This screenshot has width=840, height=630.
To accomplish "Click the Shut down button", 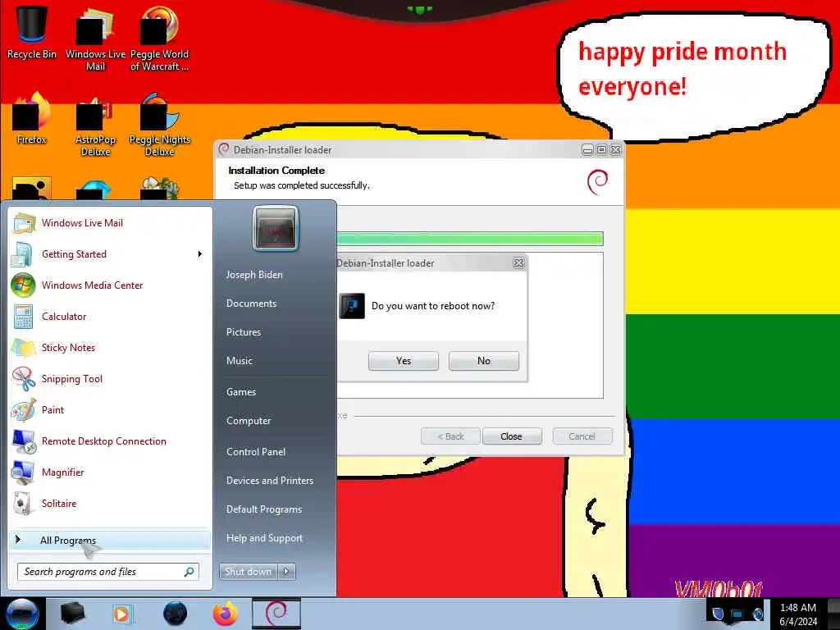I will [248, 572].
